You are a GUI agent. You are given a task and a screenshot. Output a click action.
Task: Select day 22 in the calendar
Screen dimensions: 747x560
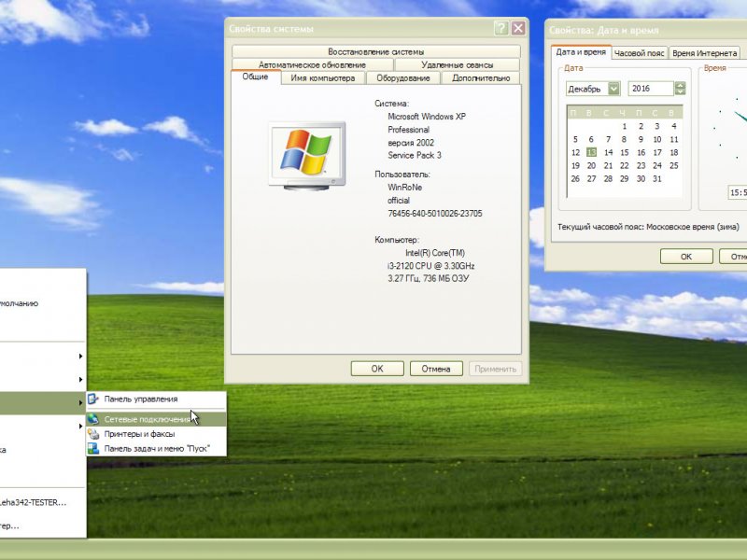coord(624,166)
